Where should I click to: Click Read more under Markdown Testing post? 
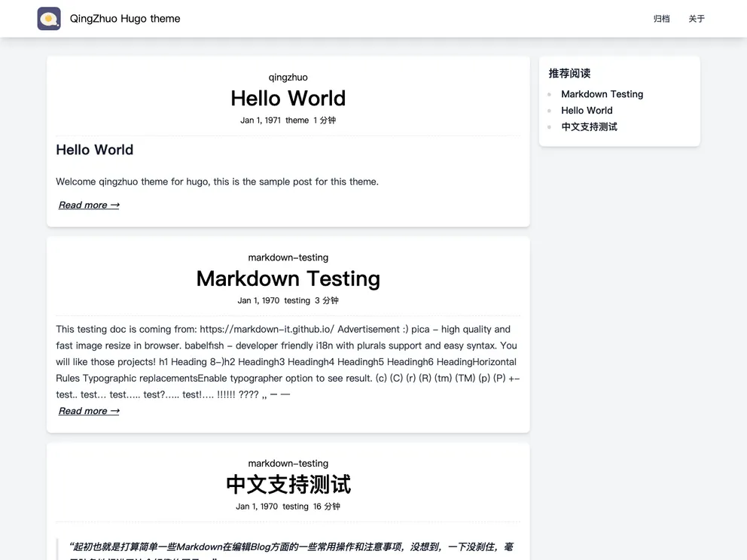click(89, 411)
